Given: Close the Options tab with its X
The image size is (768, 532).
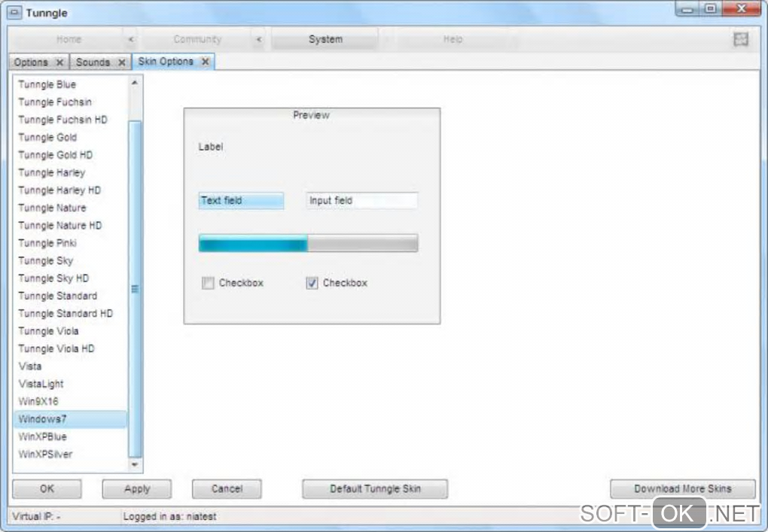Looking at the screenshot, I should tap(59, 62).
